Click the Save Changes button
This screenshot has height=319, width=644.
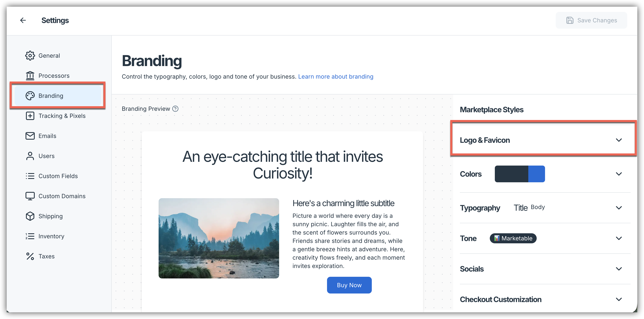(x=591, y=20)
